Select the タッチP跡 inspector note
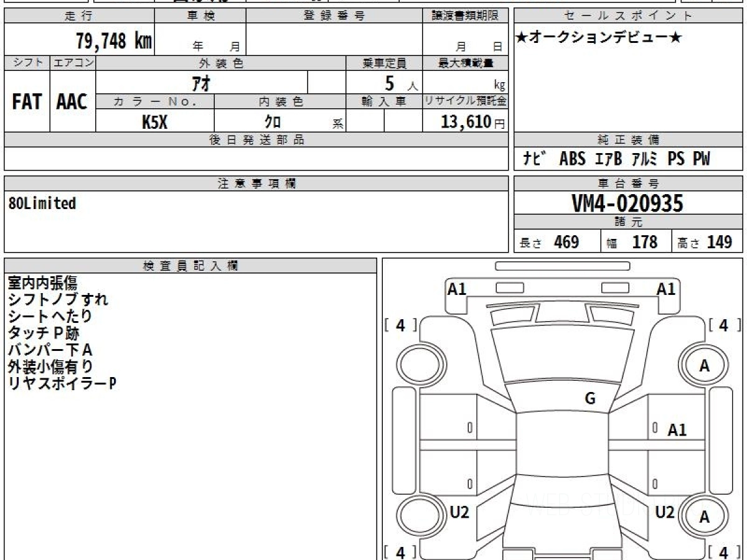Viewport: 747px width, 560px height. [44, 333]
